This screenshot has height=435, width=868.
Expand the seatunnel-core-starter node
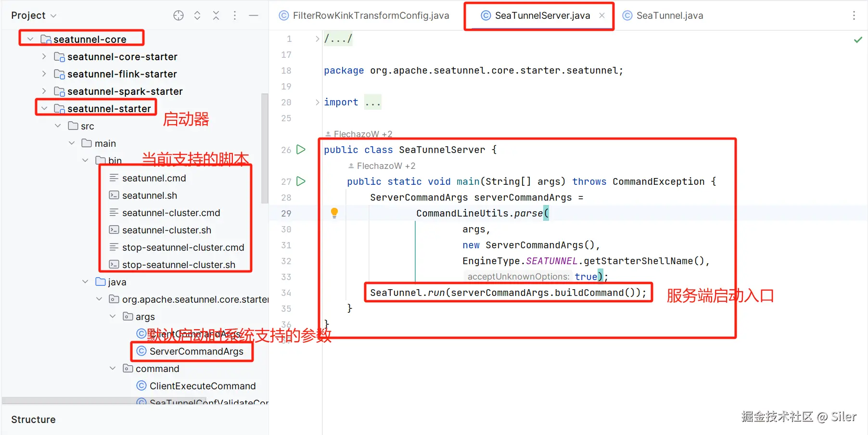(x=44, y=57)
